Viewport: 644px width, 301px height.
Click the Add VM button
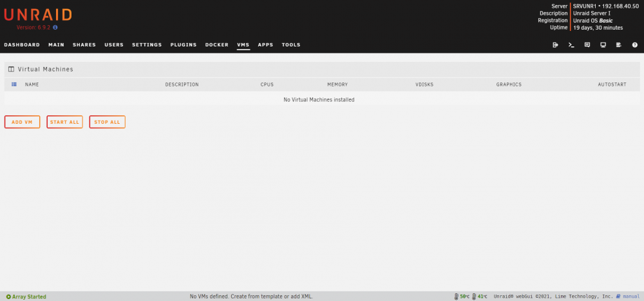[x=22, y=122]
